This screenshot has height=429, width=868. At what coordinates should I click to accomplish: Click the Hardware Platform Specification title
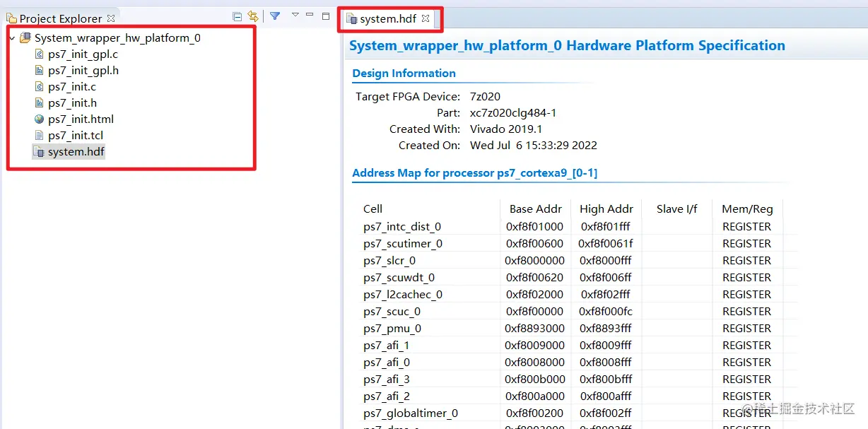[x=567, y=46]
